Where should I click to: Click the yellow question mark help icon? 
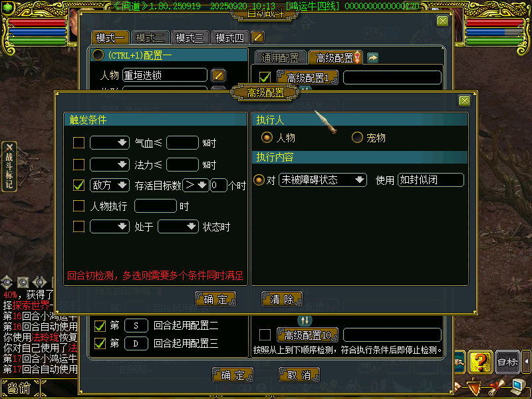click(x=480, y=362)
